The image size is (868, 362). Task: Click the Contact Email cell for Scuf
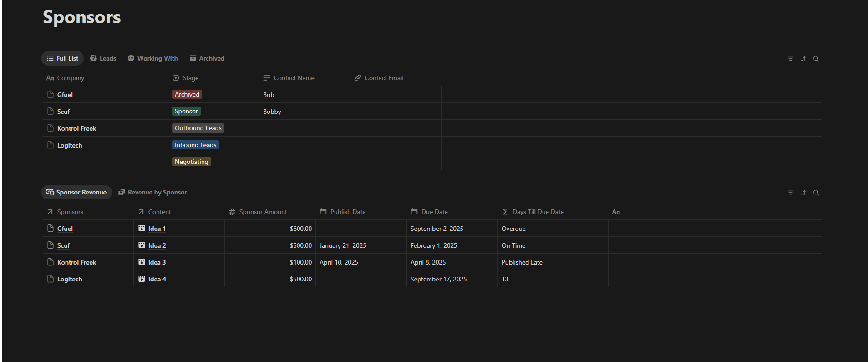pos(395,112)
